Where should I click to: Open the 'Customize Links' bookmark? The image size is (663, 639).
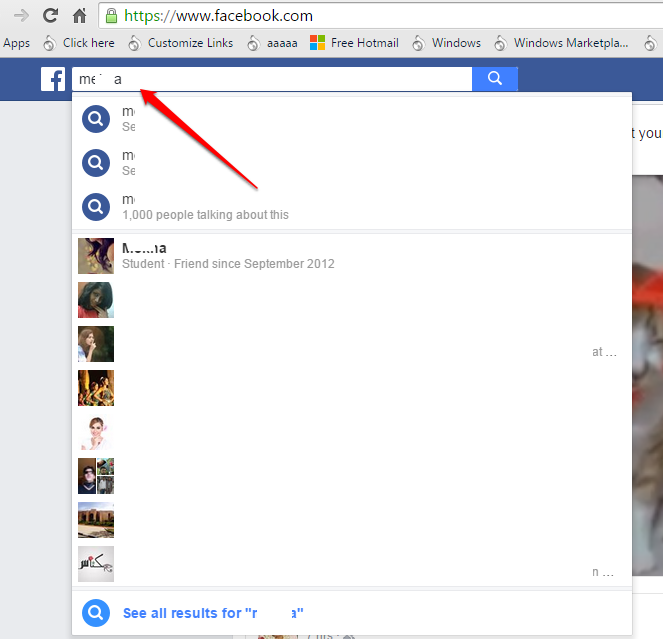click(181, 43)
